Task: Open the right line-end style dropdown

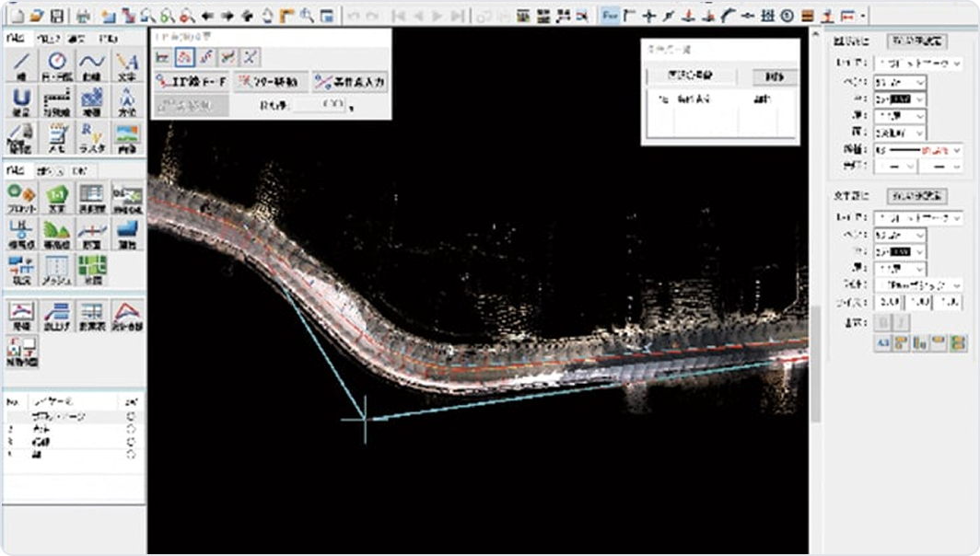Action: pos(941,167)
